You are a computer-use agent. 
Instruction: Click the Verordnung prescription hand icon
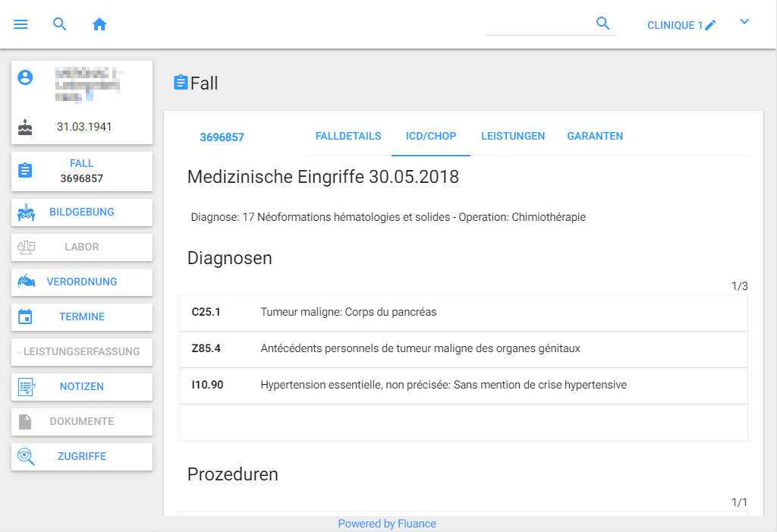[x=26, y=282]
